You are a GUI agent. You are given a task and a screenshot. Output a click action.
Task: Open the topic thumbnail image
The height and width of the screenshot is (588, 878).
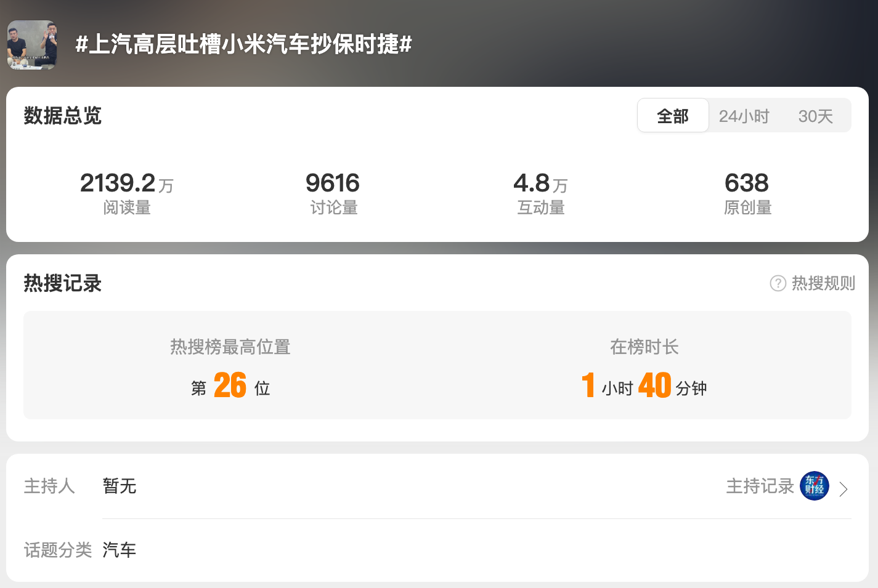point(32,45)
